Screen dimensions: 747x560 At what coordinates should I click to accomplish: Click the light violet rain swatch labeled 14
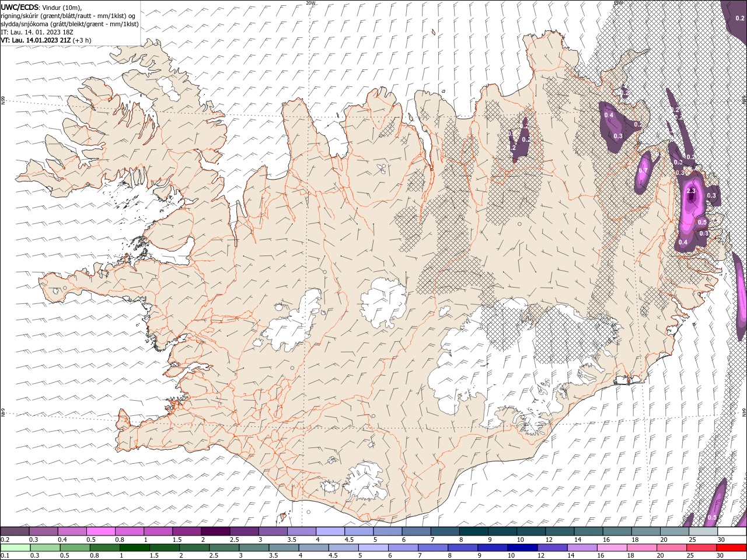582,548
